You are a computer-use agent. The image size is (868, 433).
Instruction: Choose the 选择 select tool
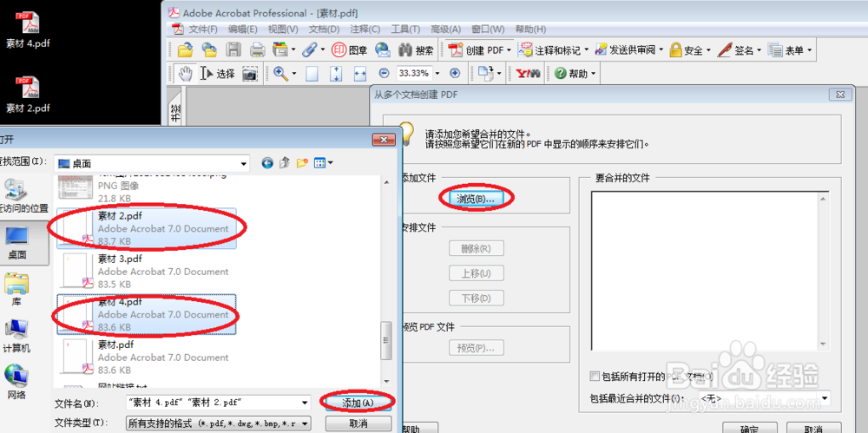[218, 73]
